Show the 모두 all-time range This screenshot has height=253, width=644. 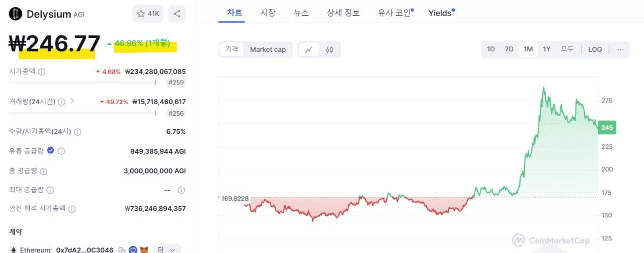(x=567, y=49)
